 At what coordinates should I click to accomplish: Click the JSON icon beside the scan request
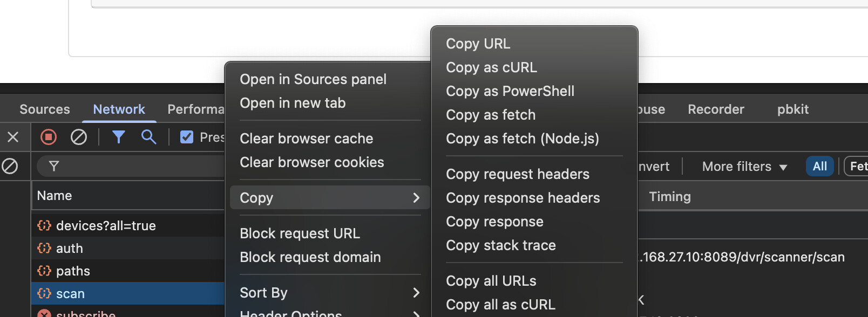coord(44,293)
